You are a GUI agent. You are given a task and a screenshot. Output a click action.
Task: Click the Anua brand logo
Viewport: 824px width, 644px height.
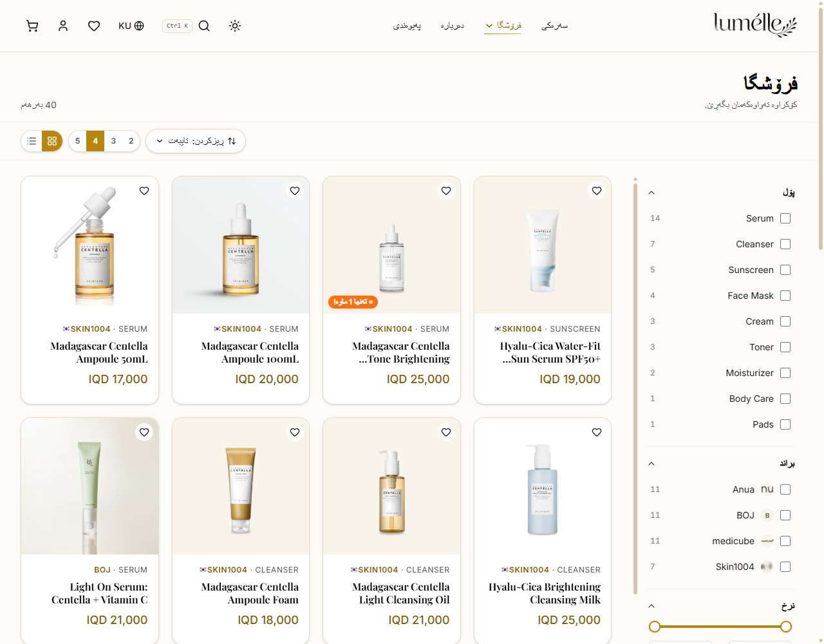pos(767,489)
